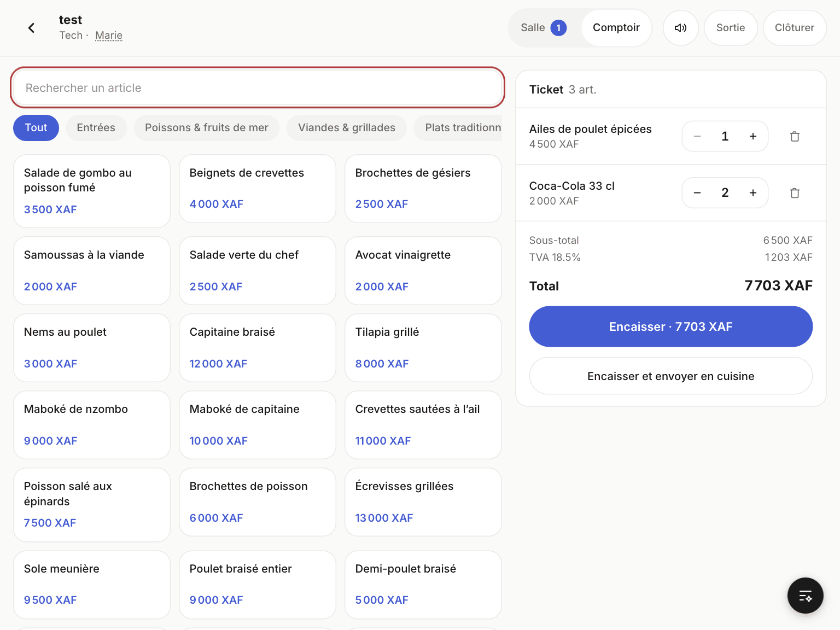Add Demi-poulet braisé to ticket

[x=423, y=585]
